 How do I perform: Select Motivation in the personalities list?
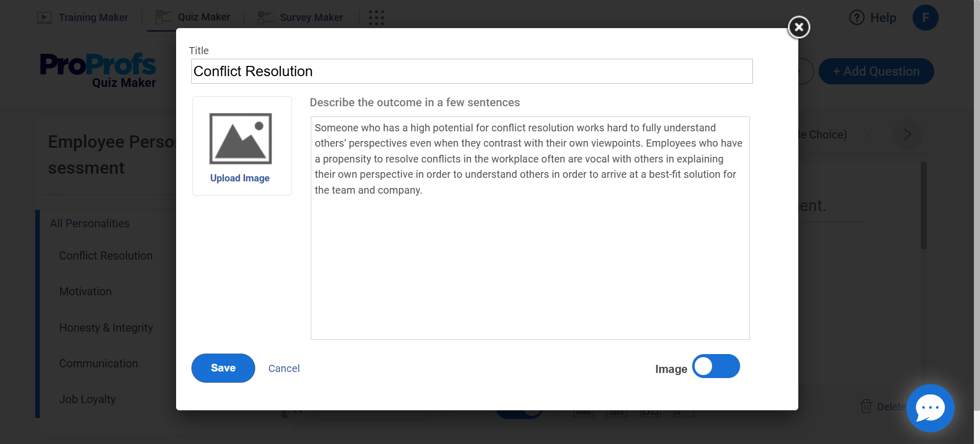[85, 291]
